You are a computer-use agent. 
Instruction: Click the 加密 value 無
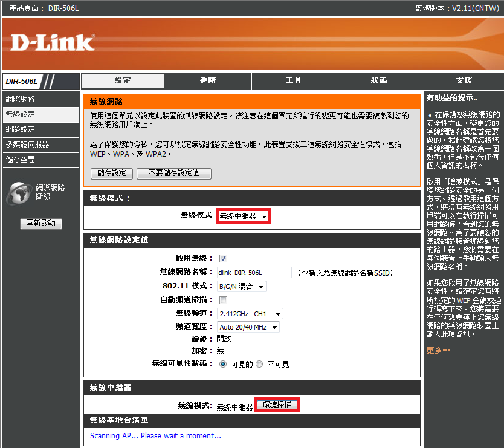tap(220, 351)
